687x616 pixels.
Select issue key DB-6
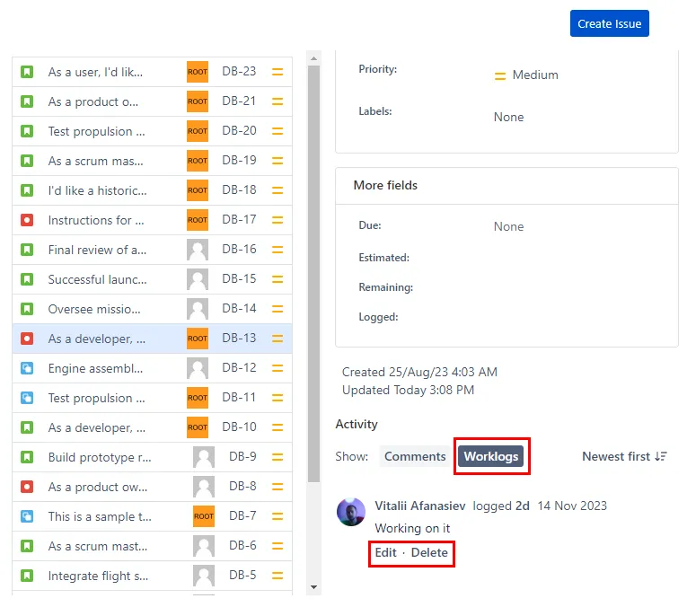(x=242, y=545)
